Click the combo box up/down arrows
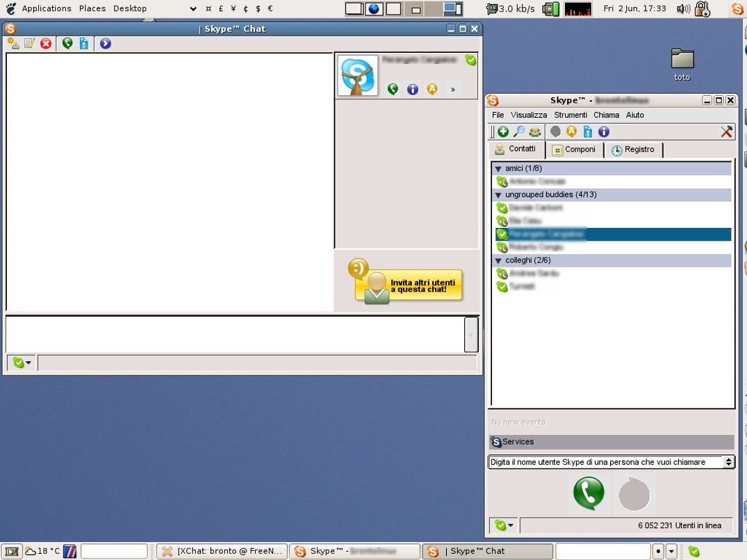The image size is (747, 560). pyautogui.click(x=728, y=462)
